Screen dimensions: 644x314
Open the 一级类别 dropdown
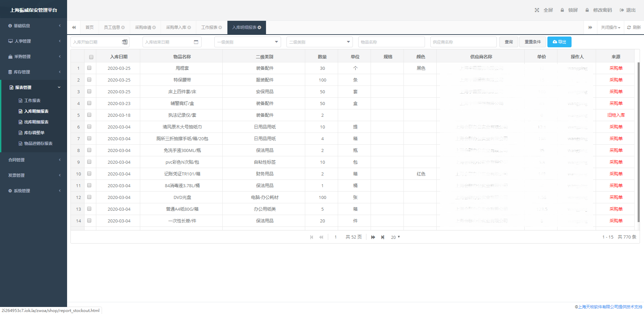(x=248, y=42)
